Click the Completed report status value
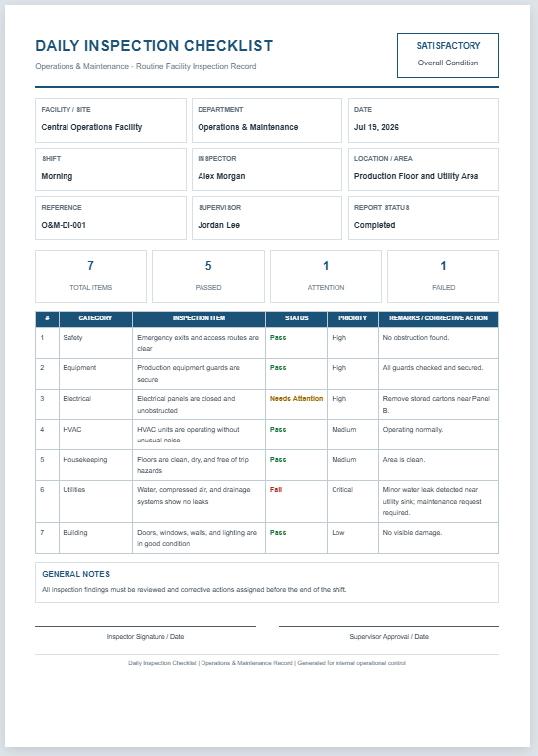538x756 pixels. 375,225
